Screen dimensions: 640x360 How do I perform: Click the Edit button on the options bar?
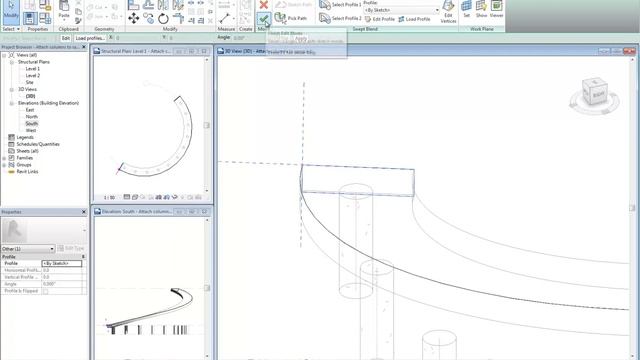click(66, 38)
